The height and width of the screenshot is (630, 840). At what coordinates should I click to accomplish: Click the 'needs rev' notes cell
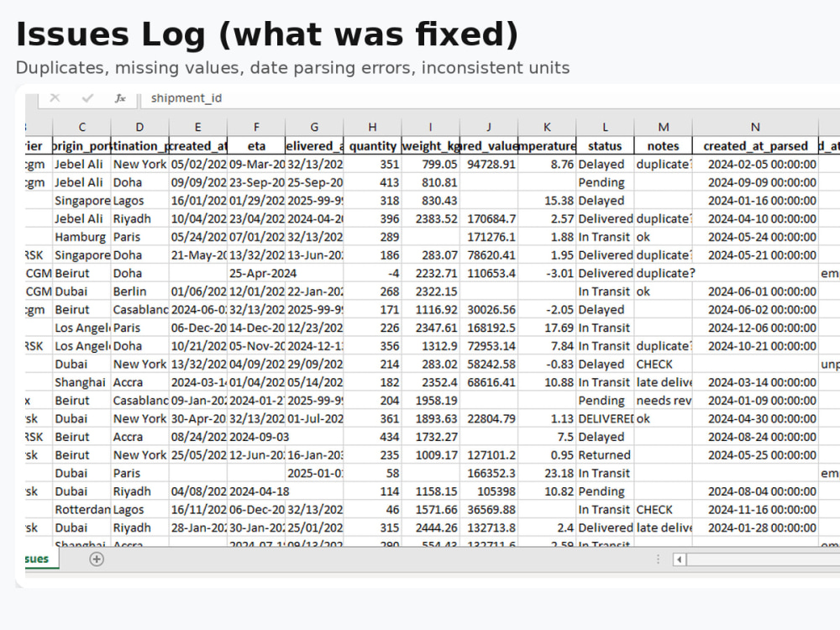(x=664, y=400)
